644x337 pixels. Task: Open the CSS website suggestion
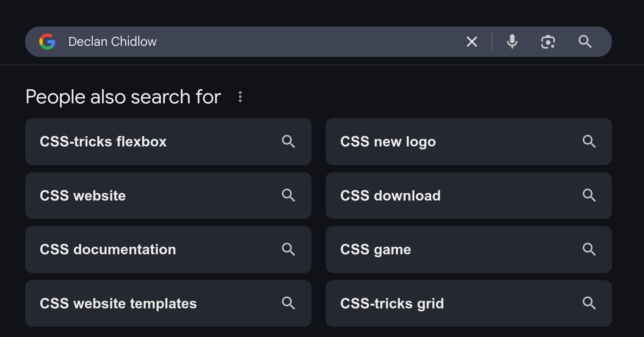(x=168, y=195)
